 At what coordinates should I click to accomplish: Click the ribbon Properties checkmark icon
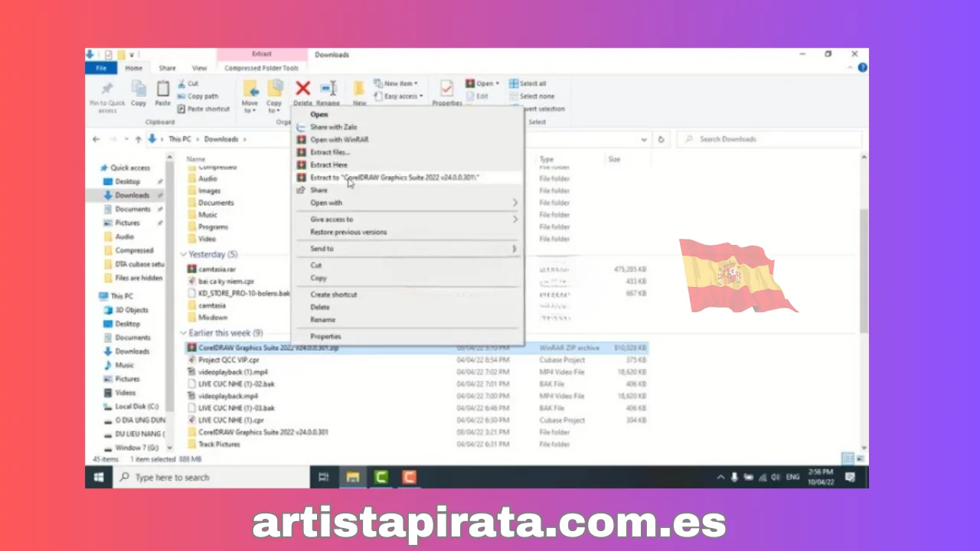pyautogui.click(x=446, y=88)
